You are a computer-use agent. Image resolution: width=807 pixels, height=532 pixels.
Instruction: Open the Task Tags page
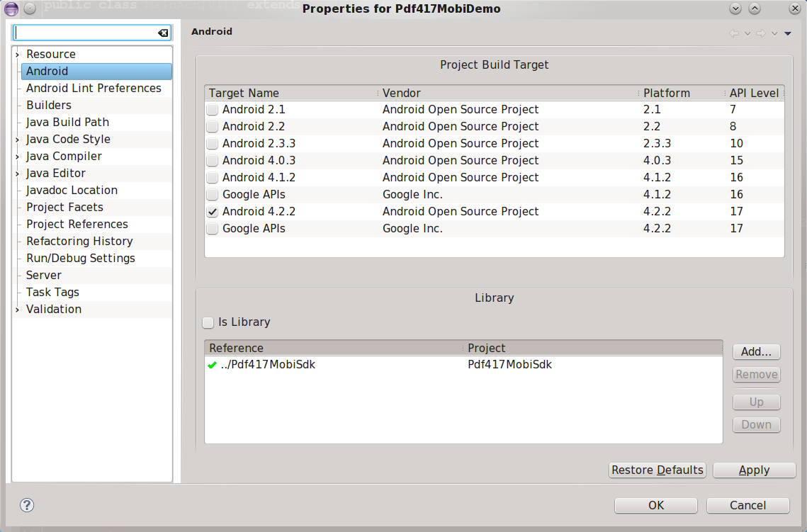[52, 292]
